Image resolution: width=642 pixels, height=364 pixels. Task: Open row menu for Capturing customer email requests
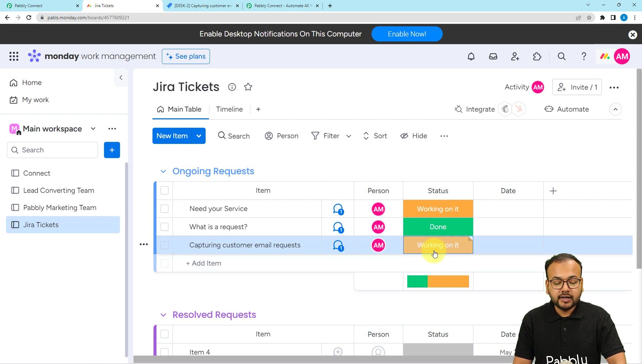point(144,244)
